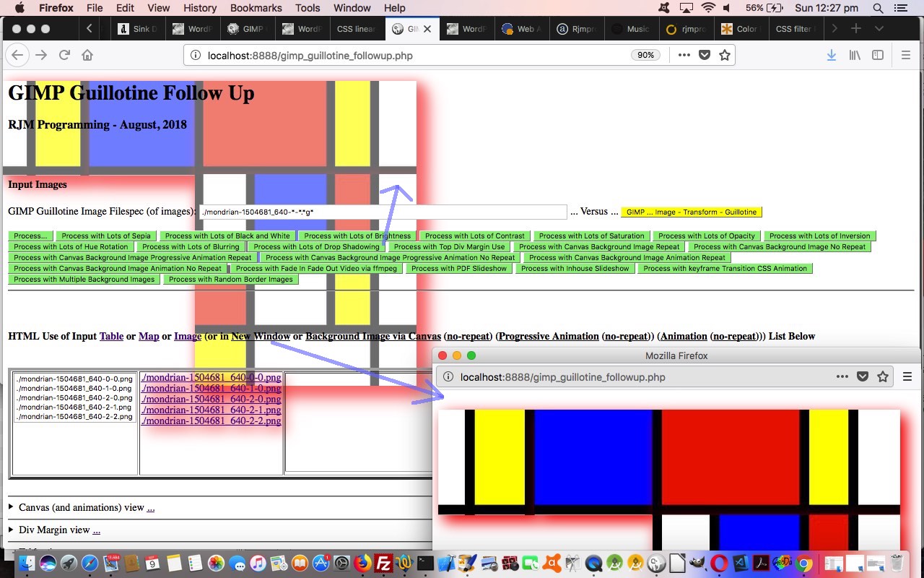Viewport: 924px width, 578px height.
Task: Open the Progressive Animation link
Action: click(549, 336)
